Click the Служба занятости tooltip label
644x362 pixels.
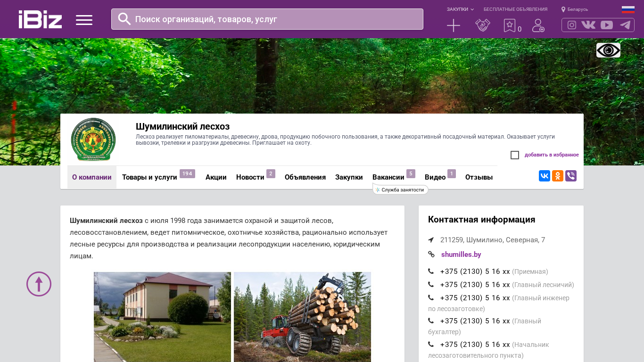(400, 190)
